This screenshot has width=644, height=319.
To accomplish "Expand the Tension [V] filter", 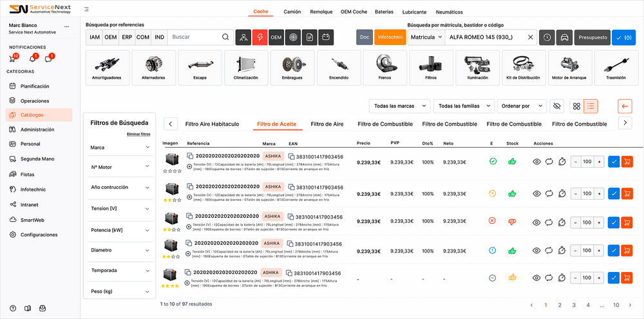I will [x=119, y=208].
